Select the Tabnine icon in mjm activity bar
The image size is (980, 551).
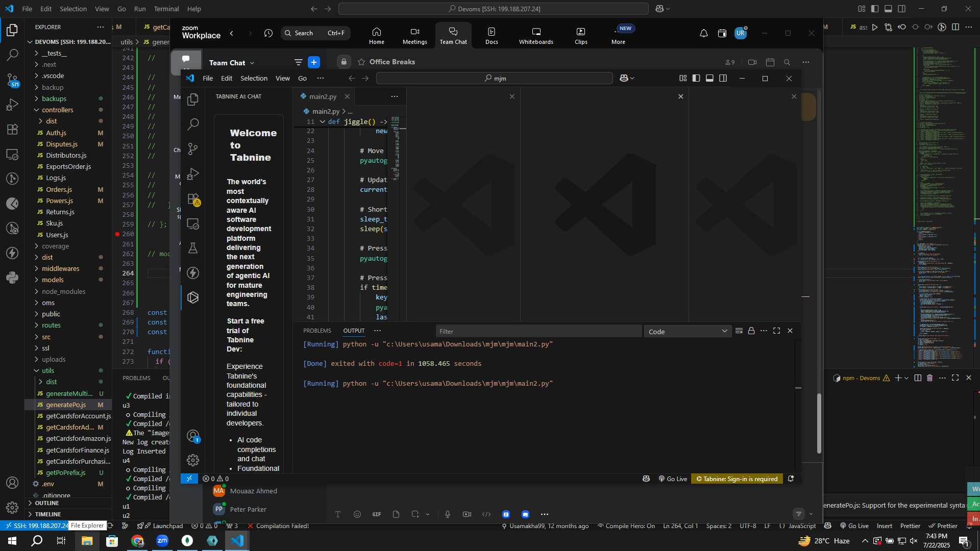pos(193,297)
